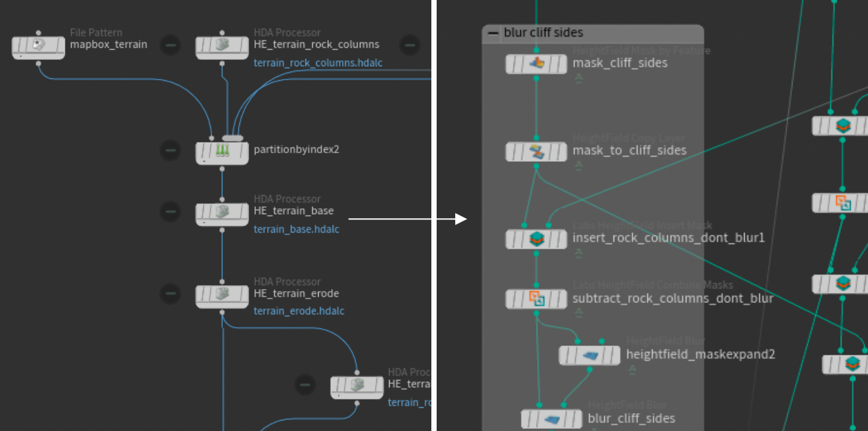Toggle the round minus button beside HE_terrain_erode
The height and width of the screenshot is (431, 868).
pyautogui.click(x=170, y=293)
